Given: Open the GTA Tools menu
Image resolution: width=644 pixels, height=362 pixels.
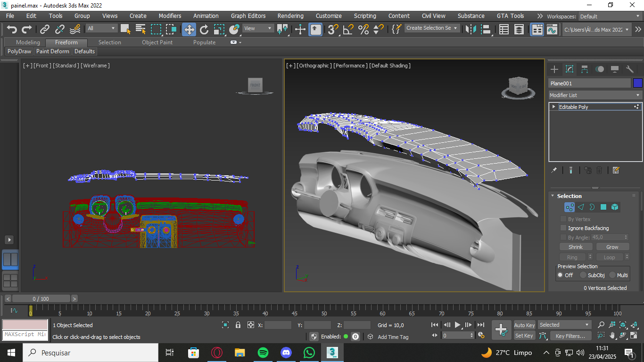Looking at the screenshot, I should tap(510, 16).
